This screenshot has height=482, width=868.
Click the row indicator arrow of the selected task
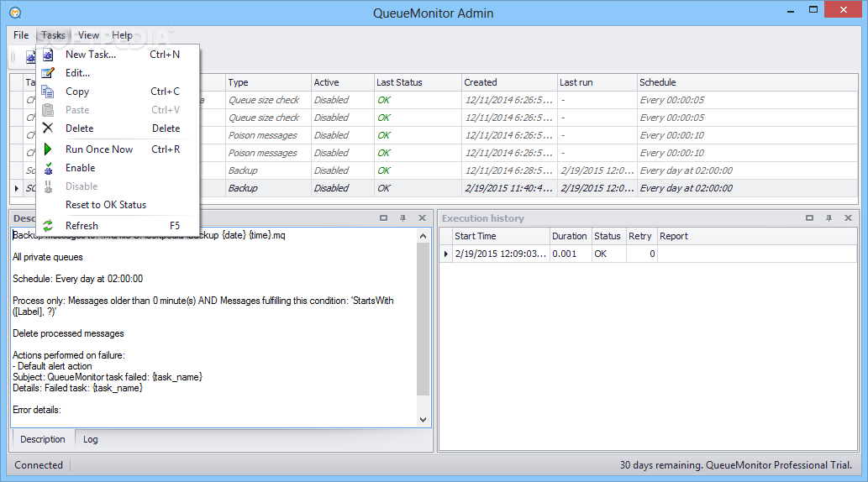pos(17,188)
